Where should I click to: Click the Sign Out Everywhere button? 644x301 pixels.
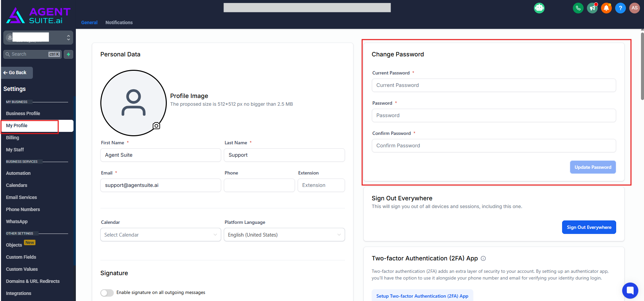(589, 227)
